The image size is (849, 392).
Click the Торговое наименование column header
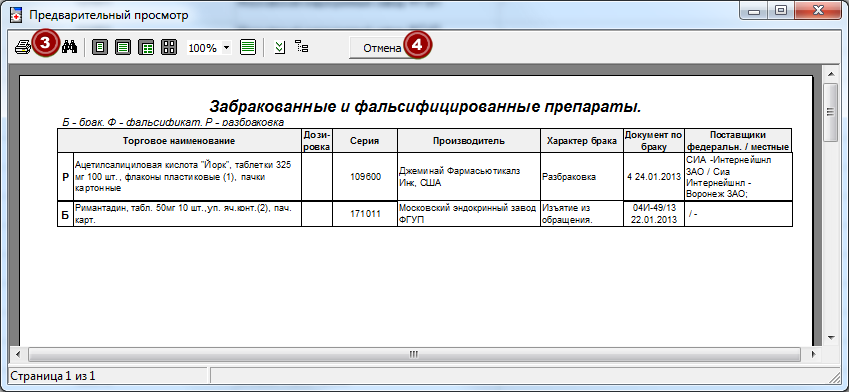pyautogui.click(x=179, y=141)
